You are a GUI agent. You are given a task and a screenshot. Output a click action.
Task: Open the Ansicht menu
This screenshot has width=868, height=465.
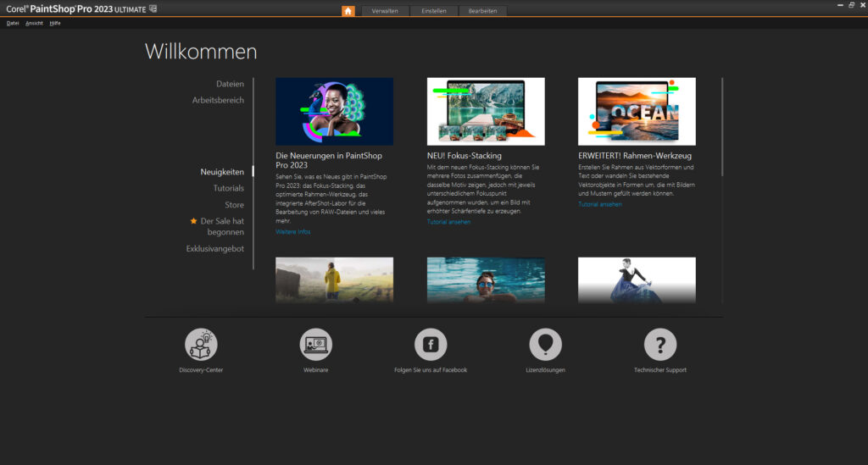pos(34,23)
